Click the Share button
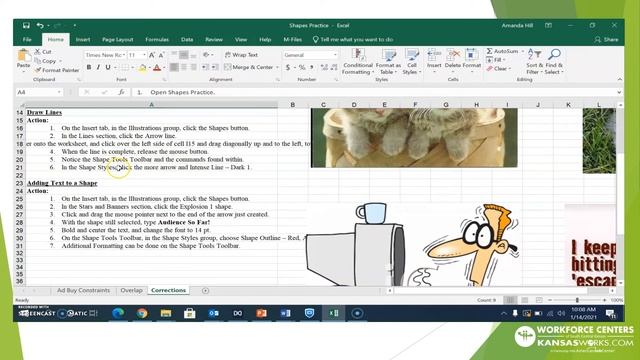Viewport: 640px width, 360px height. (x=607, y=40)
